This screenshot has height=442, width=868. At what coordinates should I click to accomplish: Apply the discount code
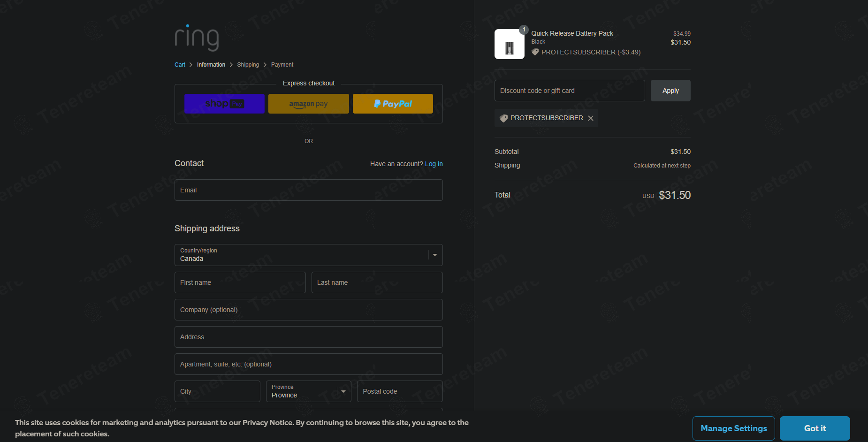pyautogui.click(x=670, y=91)
